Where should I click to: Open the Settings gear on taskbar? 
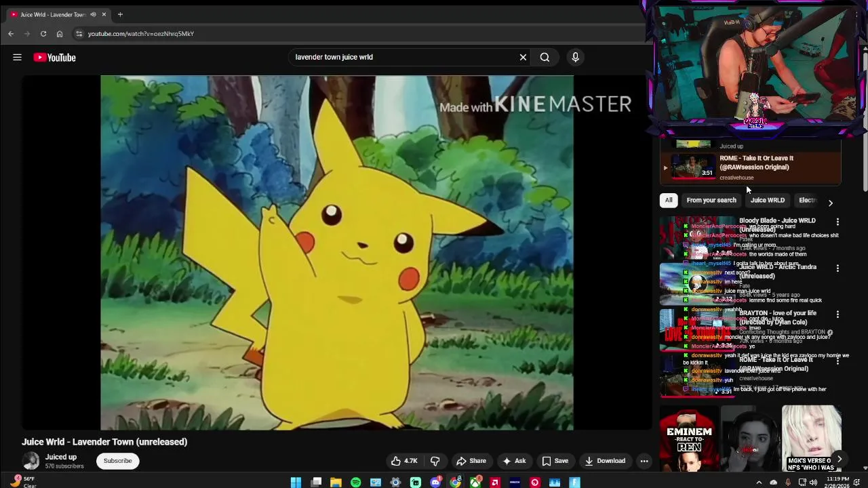pos(395,483)
